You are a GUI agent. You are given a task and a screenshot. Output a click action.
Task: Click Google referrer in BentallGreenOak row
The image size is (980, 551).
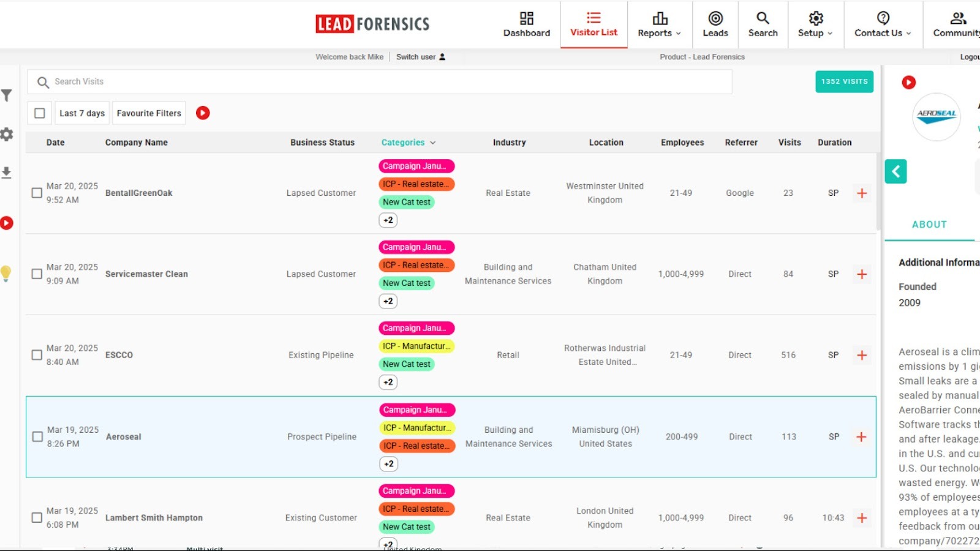(740, 193)
